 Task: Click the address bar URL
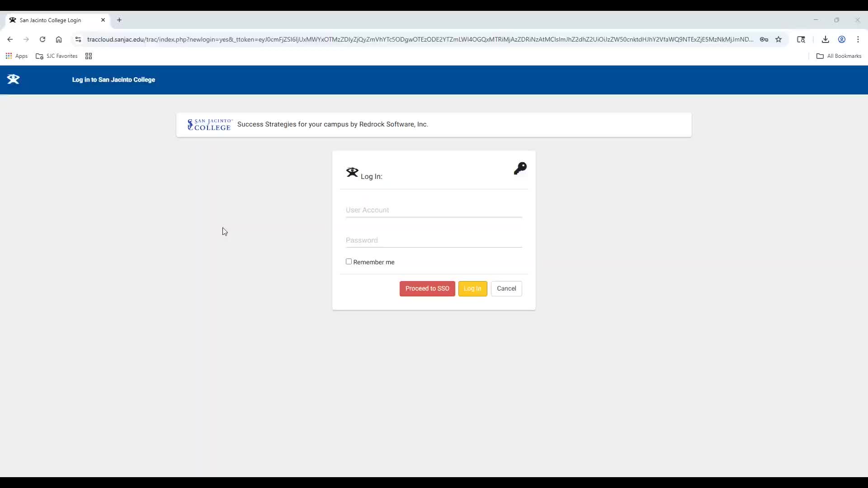pyautogui.click(x=420, y=39)
